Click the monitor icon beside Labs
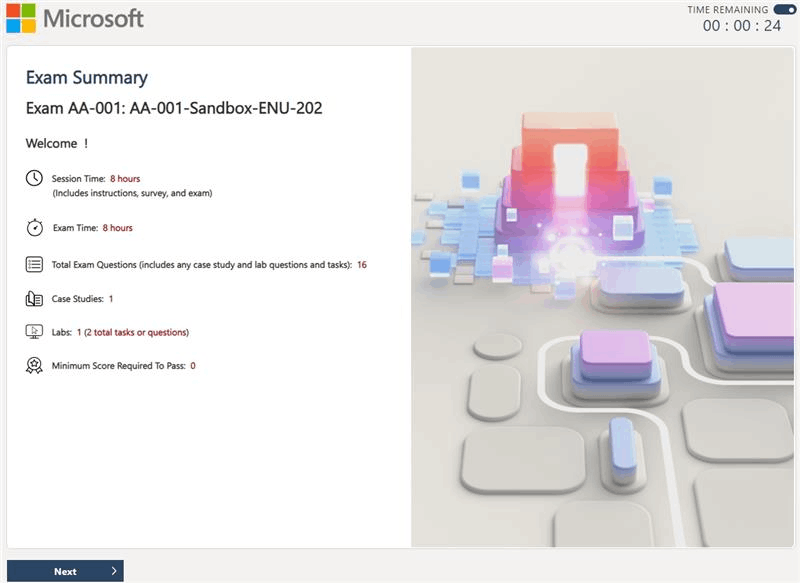This screenshot has width=800, height=583. click(34, 332)
